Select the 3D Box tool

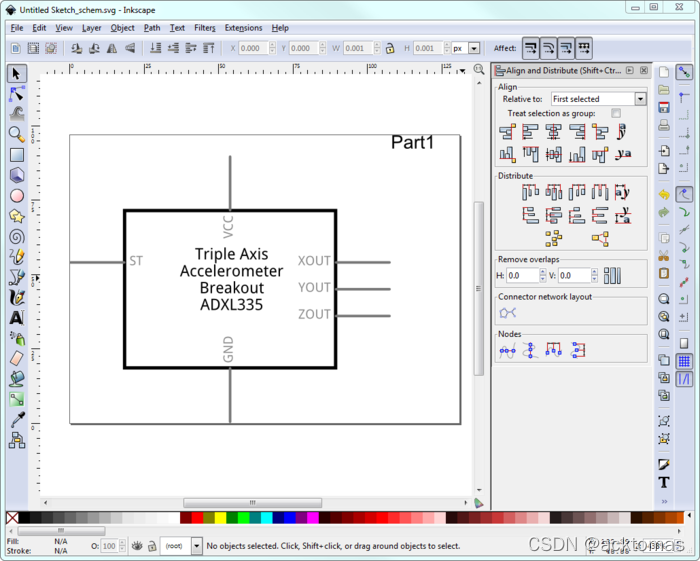(17, 175)
